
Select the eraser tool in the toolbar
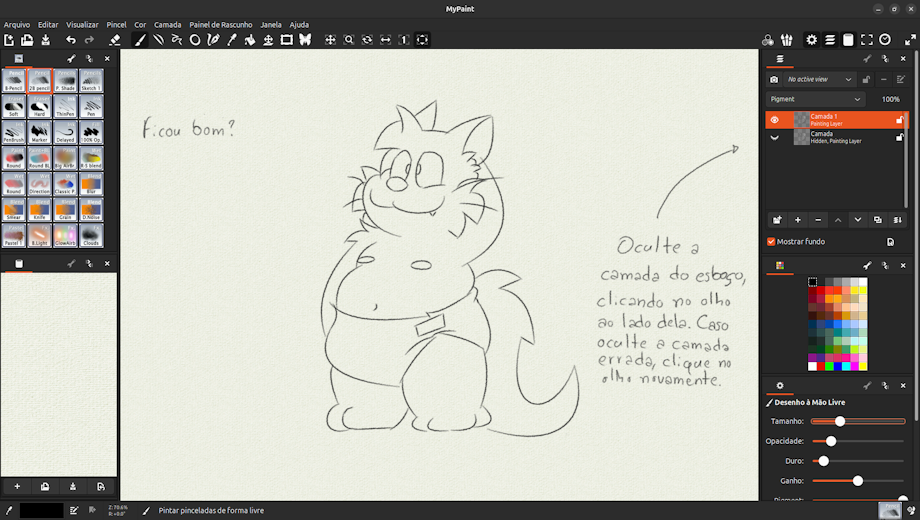point(114,40)
